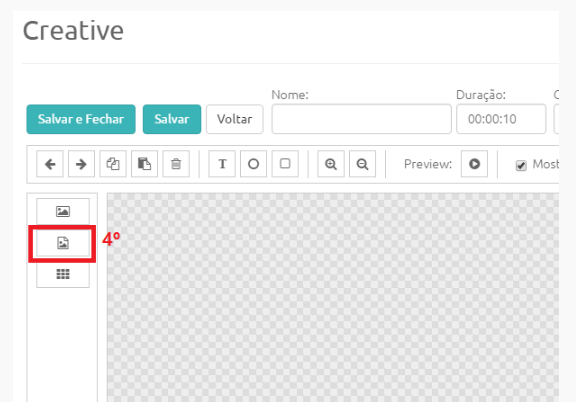Open the image panel in sidebar

[63, 211]
